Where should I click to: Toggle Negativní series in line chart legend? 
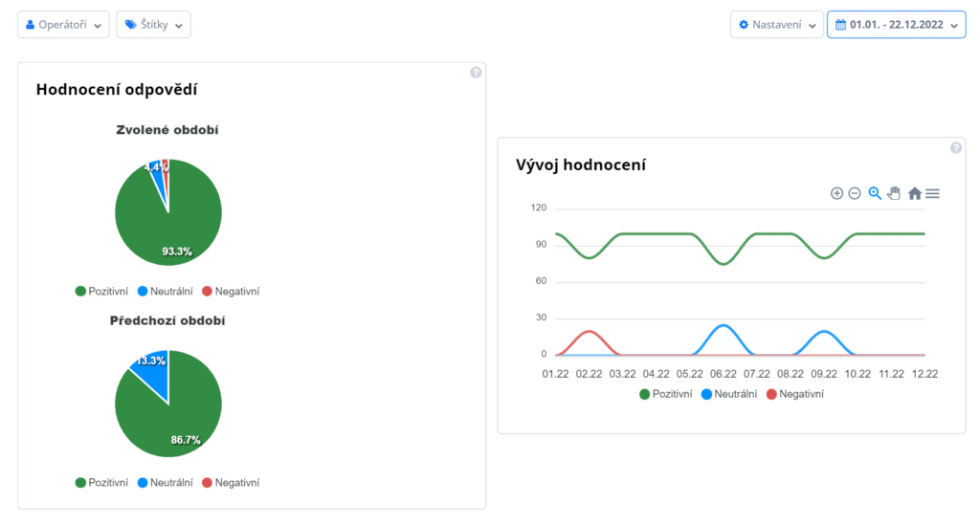794,394
